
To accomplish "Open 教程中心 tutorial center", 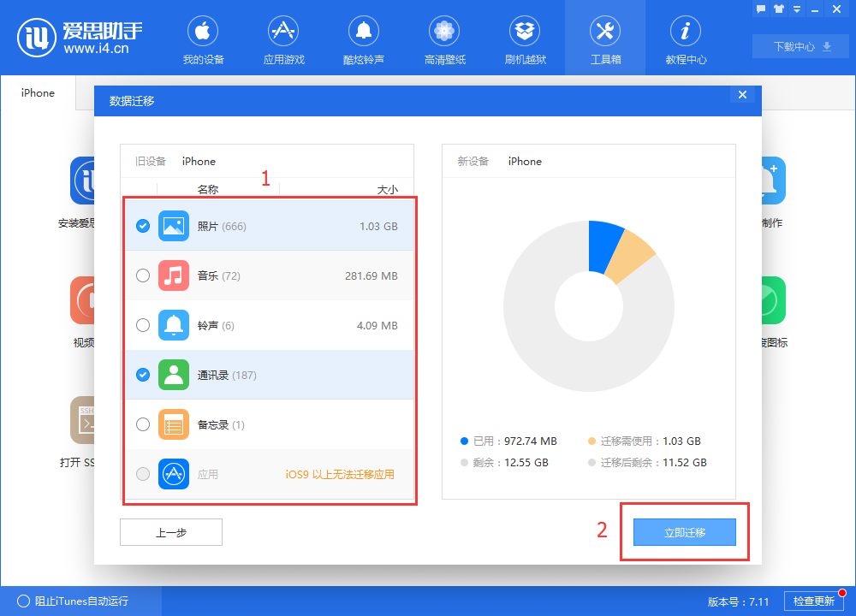I will 685,38.
